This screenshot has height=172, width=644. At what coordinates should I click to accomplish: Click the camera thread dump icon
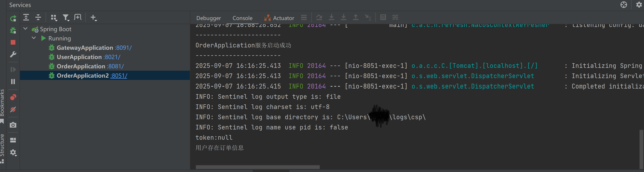click(13, 125)
